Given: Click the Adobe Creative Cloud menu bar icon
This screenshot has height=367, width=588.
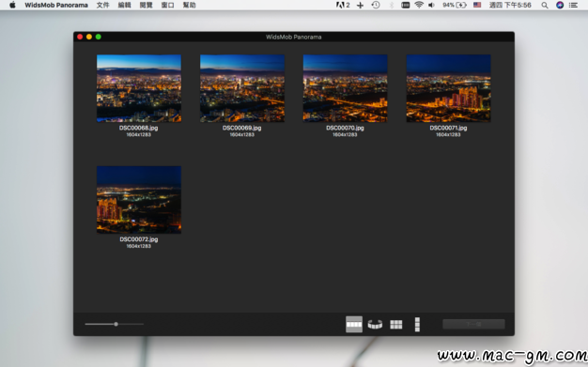Looking at the screenshot, I should coord(343,6).
